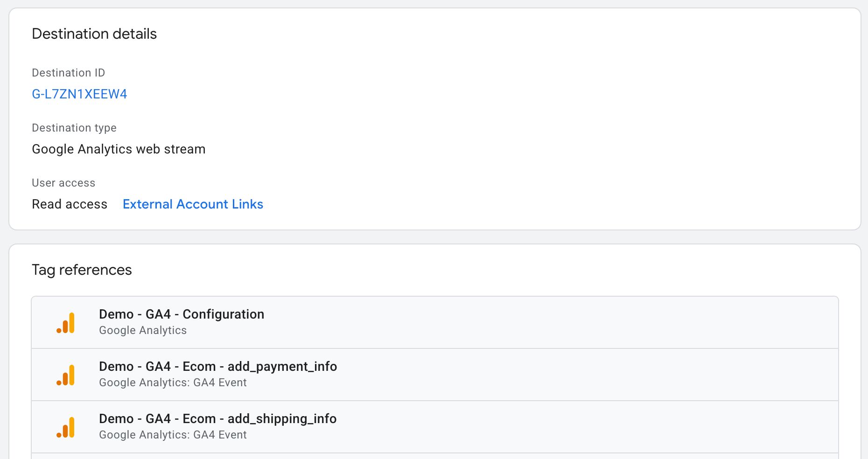Click the 'Tag references' heading
This screenshot has height=459, width=868.
click(82, 270)
